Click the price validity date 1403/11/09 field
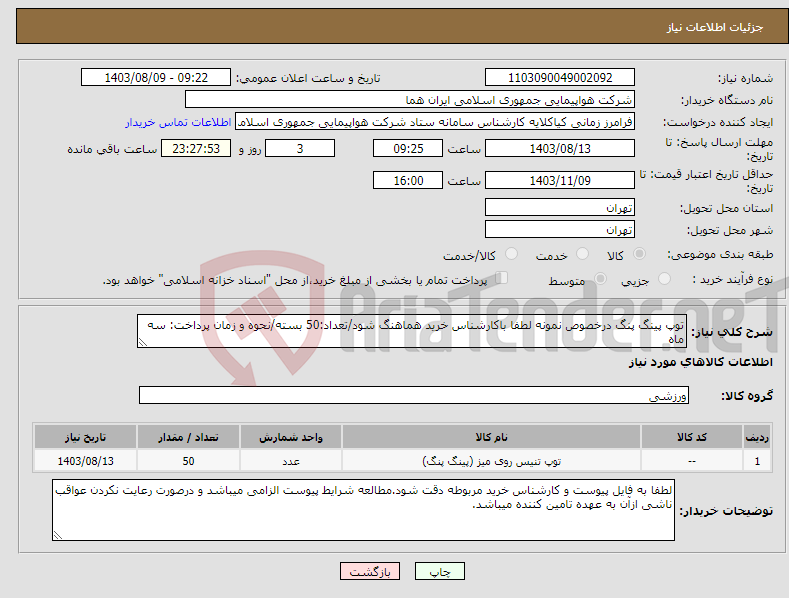The height and width of the screenshot is (598, 789). (560, 180)
